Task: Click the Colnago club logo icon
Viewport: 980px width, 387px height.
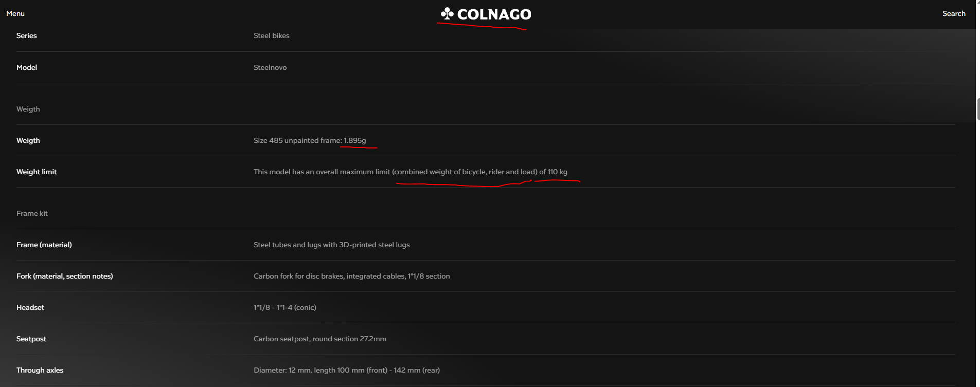Action: click(x=447, y=13)
